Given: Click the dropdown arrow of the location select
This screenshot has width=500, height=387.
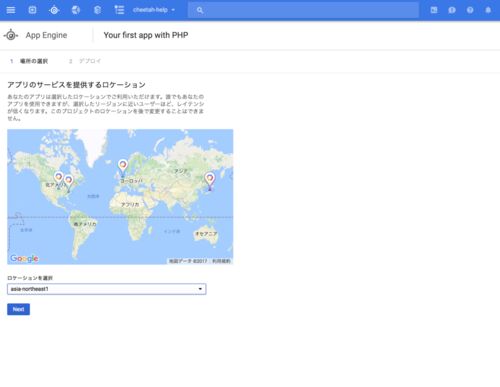Looking at the screenshot, I should [200, 289].
